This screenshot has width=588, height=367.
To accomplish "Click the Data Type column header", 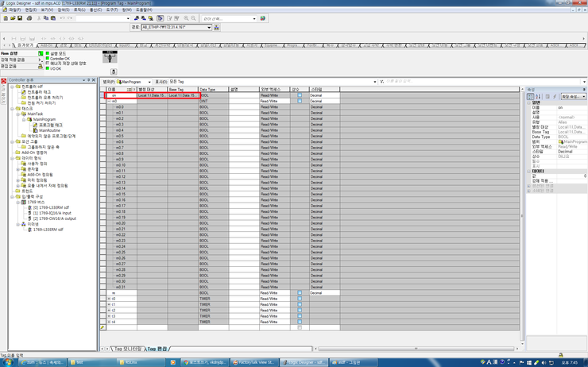I will (214, 90).
